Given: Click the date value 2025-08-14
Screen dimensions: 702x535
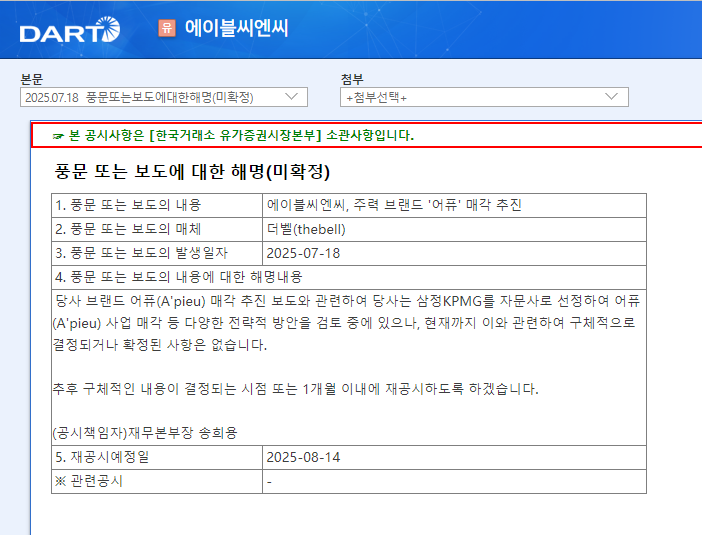Looking at the screenshot, I should (304, 457).
